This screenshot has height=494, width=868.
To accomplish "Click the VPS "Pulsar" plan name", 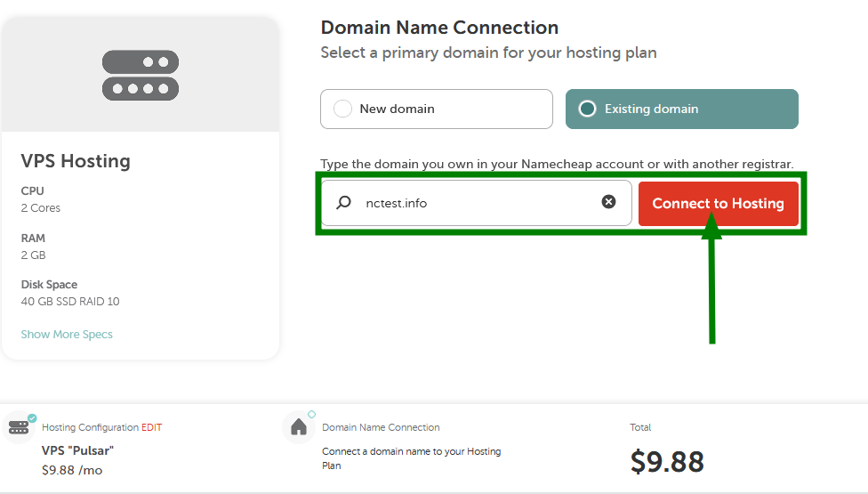I will pyautogui.click(x=77, y=450).
